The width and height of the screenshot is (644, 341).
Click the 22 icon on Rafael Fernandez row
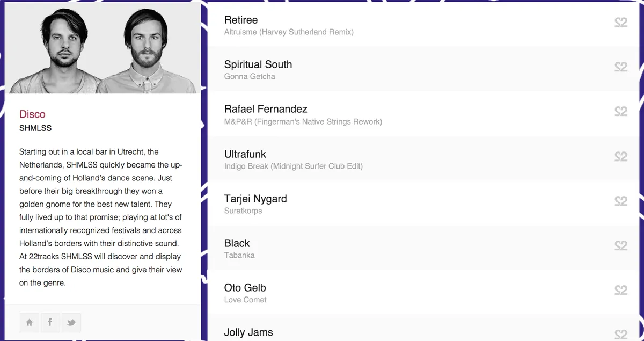point(621,112)
